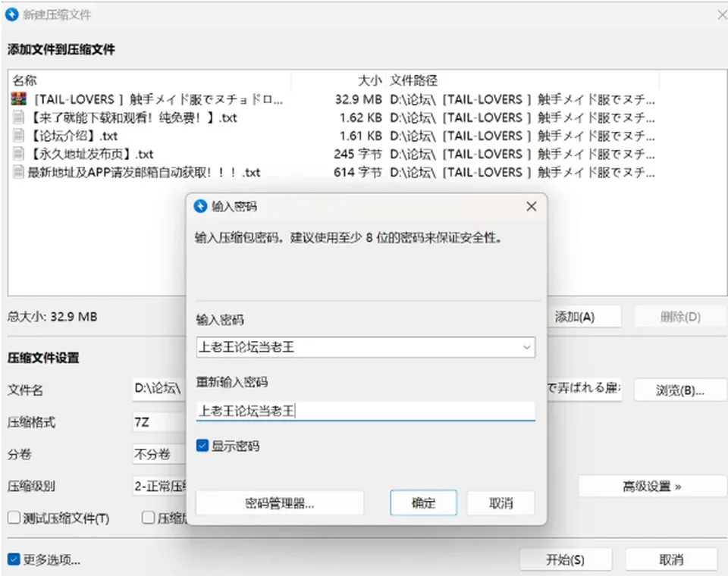Click the 删除(D) button

[680, 317]
